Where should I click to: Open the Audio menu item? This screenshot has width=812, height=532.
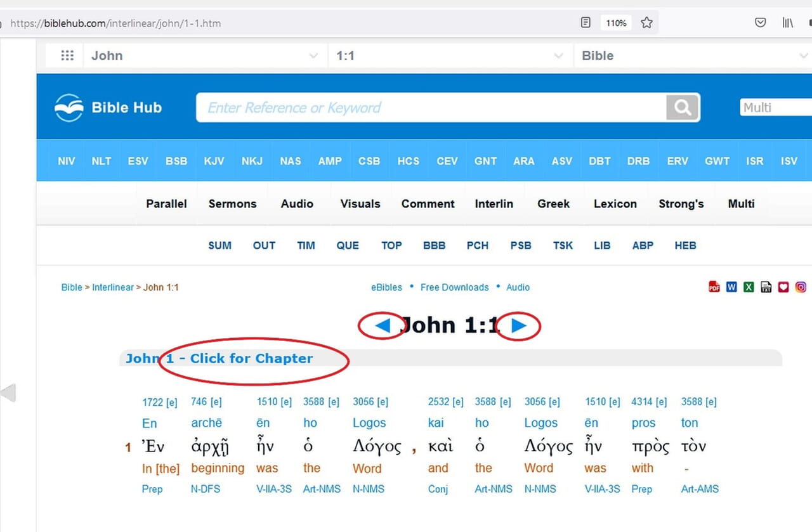[297, 204]
